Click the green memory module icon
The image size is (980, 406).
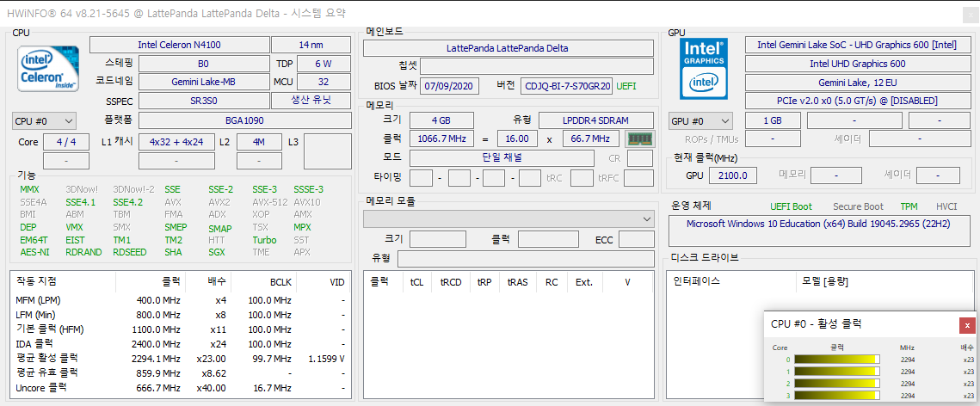[x=640, y=138]
